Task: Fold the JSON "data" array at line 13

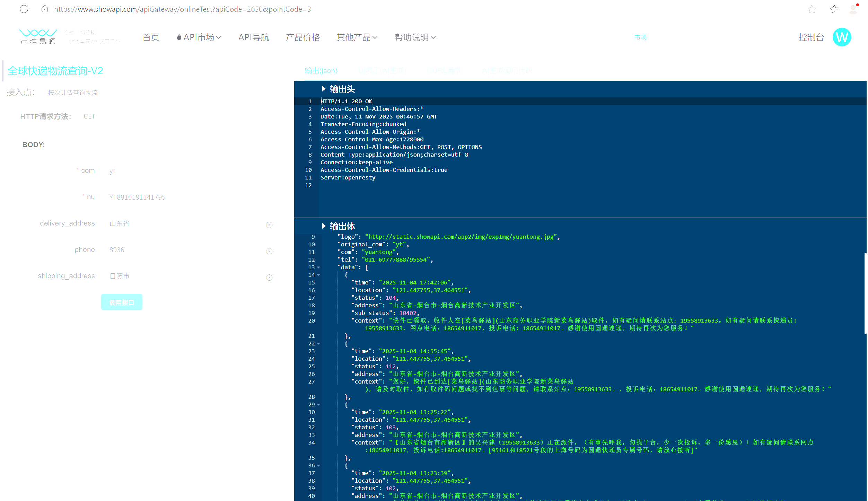Action: pos(318,267)
